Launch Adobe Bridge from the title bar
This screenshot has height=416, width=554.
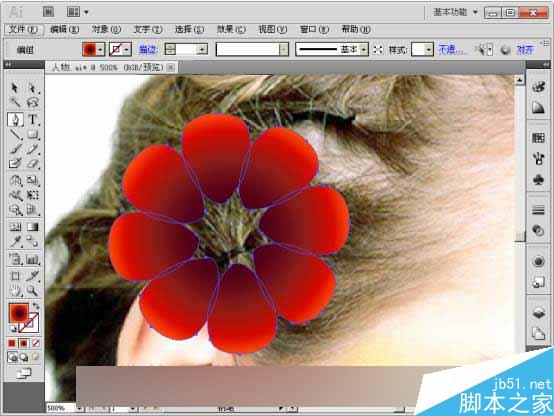pos(48,12)
